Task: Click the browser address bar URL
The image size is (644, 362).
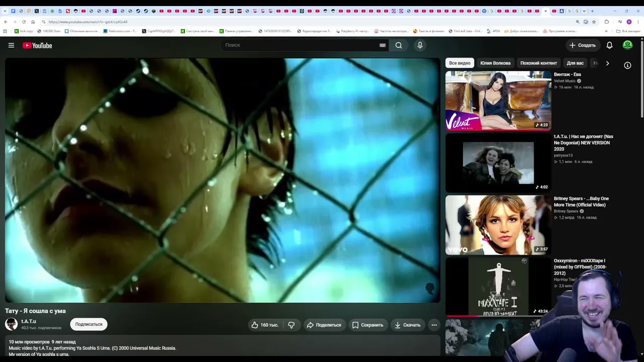Action: pos(88,22)
